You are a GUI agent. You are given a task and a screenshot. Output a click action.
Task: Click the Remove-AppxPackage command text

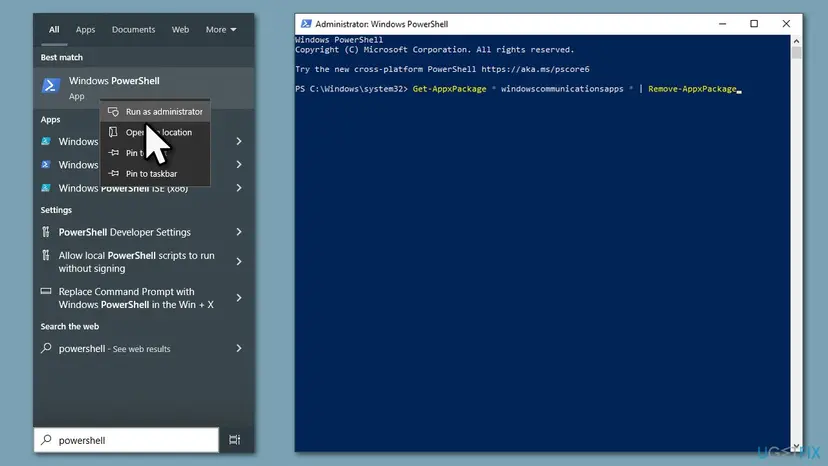(692, 89)
